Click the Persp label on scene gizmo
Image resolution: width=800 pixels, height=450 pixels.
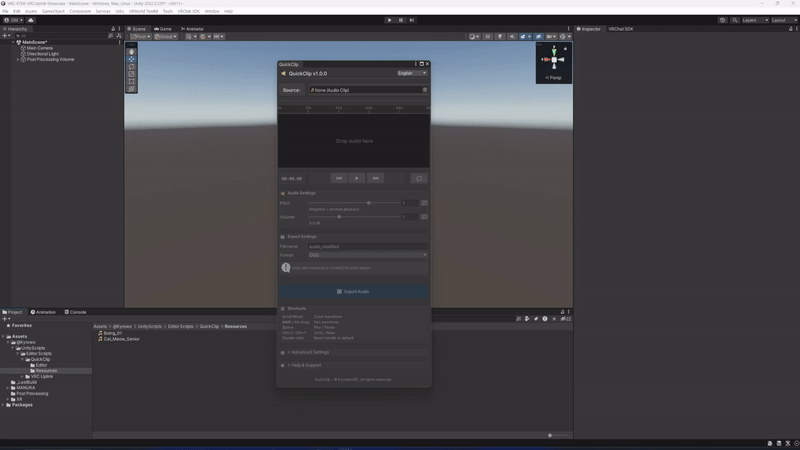tap(554, 78)
